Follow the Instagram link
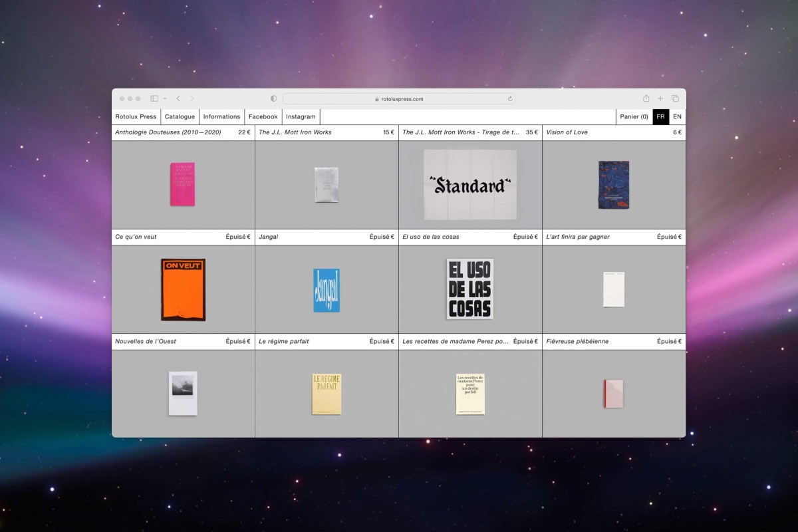The height and width of the screenshot is (532, 798). coord(301,116)
